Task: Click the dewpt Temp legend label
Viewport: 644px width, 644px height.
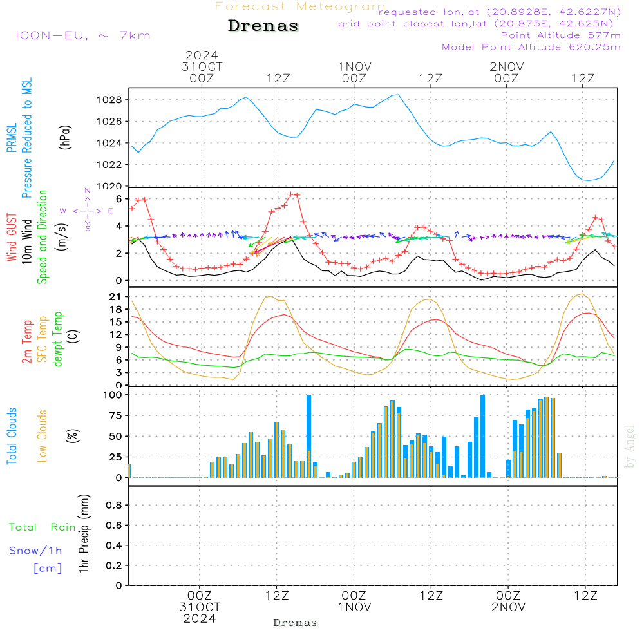Action: pos(57,339)
